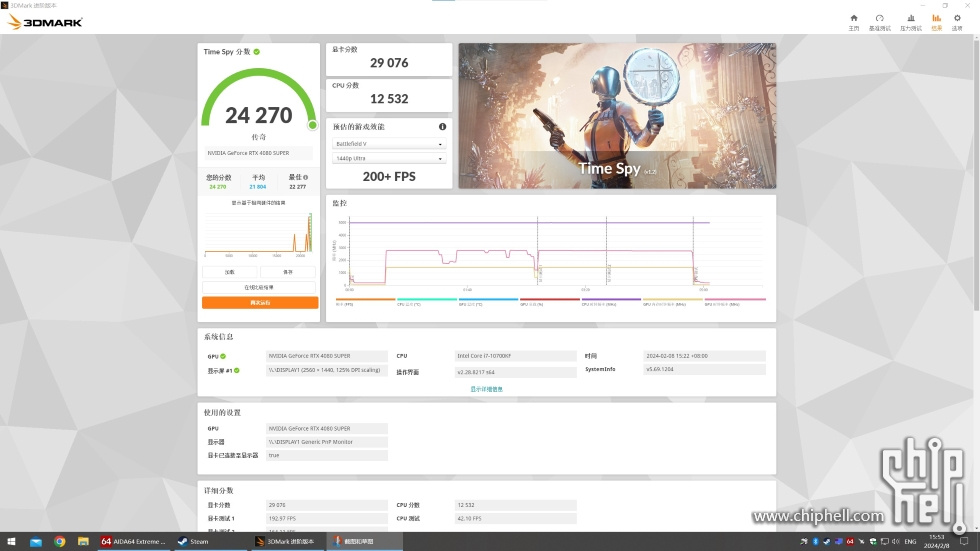Viewport: 980px width, 551px height.
Task: Open the Benchmarks (基准测试) tab
Action: click(x=879, y=22)
